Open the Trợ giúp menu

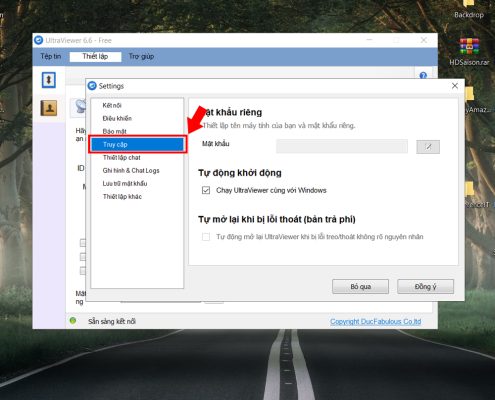pos(141,56)
